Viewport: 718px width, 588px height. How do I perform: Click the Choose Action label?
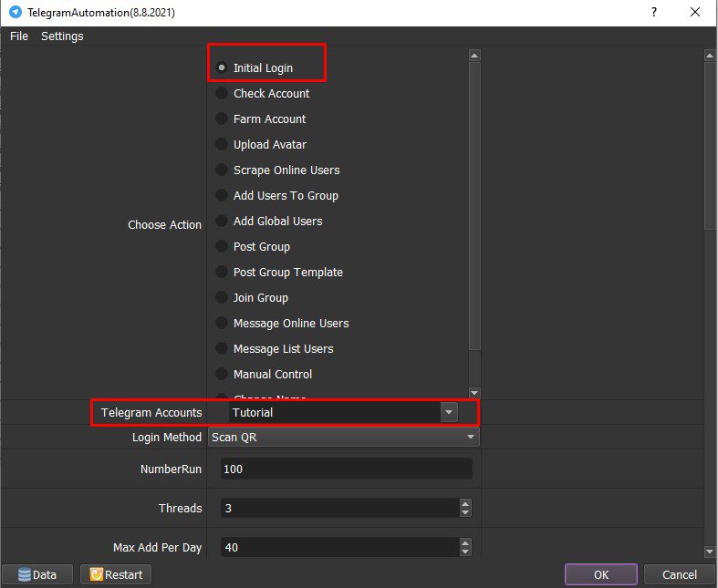point(164,224)
